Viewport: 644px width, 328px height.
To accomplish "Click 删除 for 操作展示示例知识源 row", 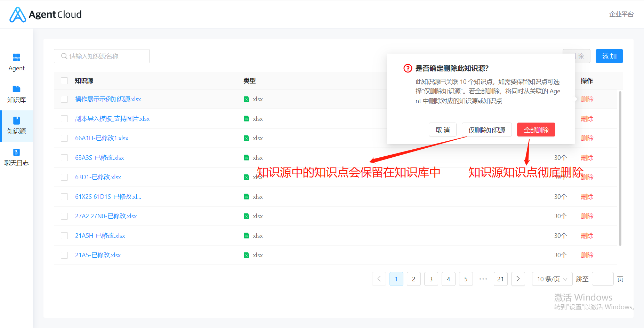I will coord(587,99).
